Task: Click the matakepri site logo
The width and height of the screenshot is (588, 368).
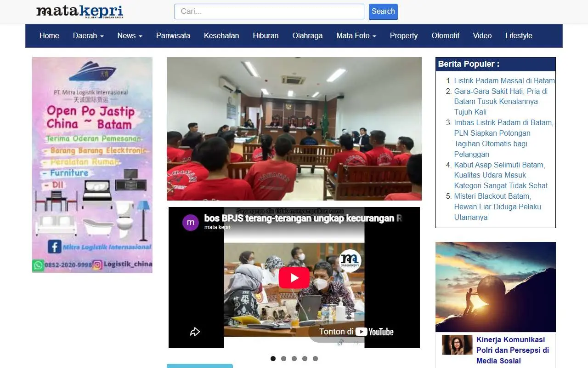Action: tap(79, 11)
